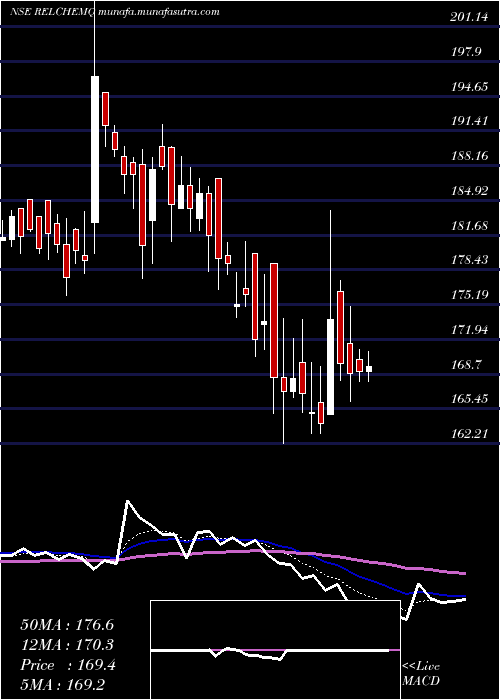Click the NSE RELCHEMQ chart title text

point(51,12)
